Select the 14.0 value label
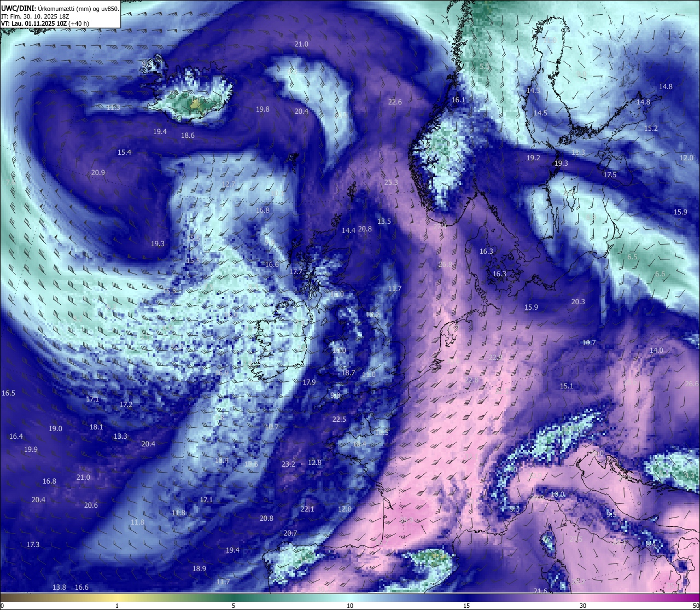Screen dimensions: 700x610 [656, 350]
